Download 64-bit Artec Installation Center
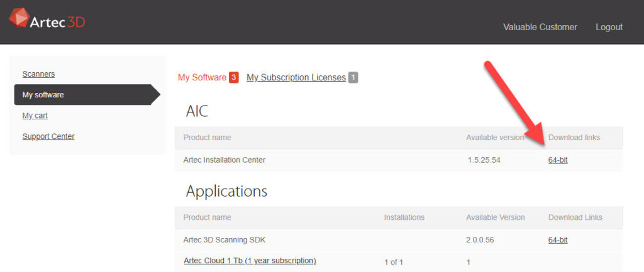The image size is (644, 272). pos(558,160)
